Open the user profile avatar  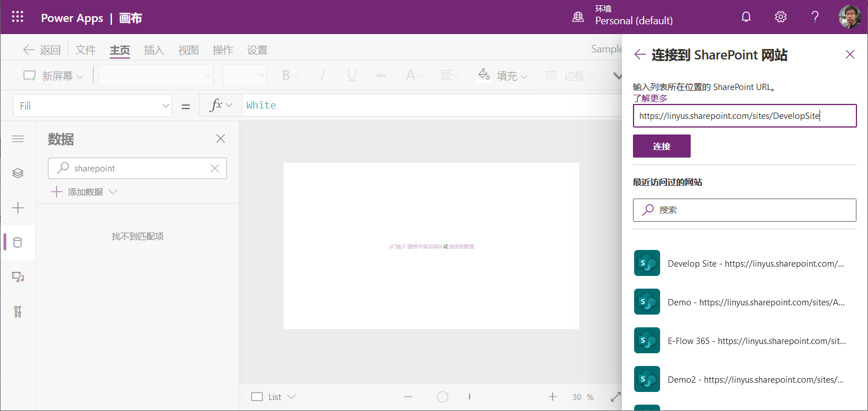click(850, 17)
